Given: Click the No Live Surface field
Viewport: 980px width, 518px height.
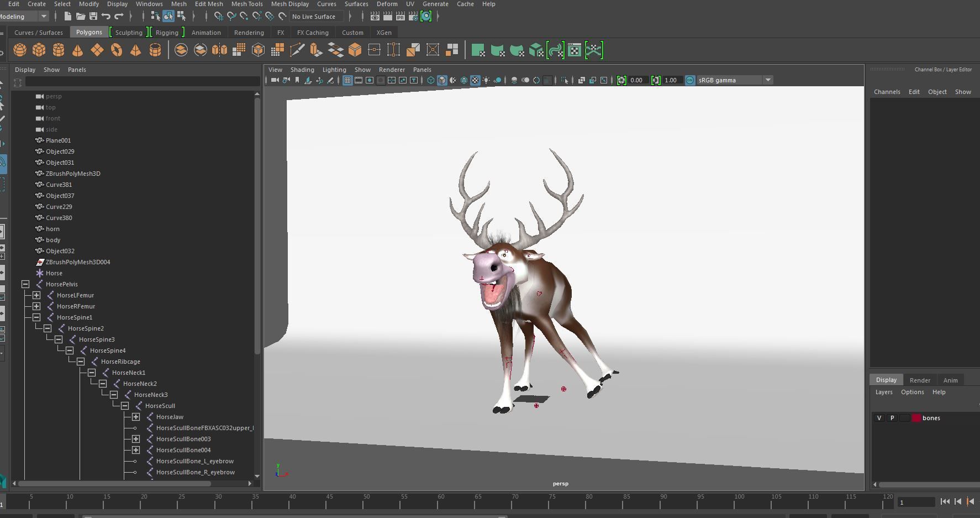Looking at the screenshot, I should pos(317,17).
